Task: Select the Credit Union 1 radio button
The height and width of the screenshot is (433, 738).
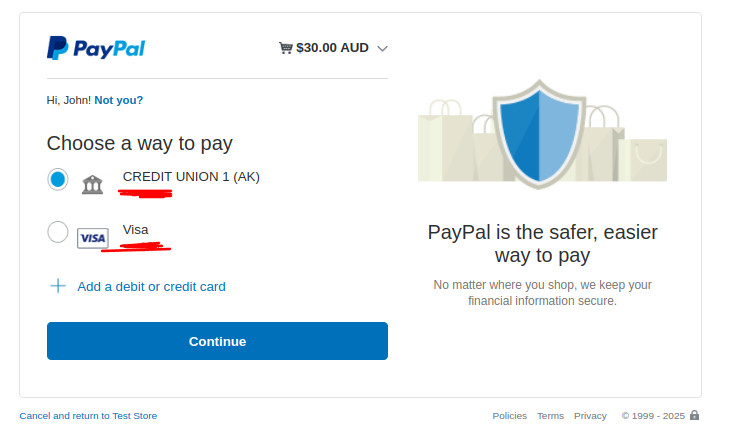Action: pos(57,179)
